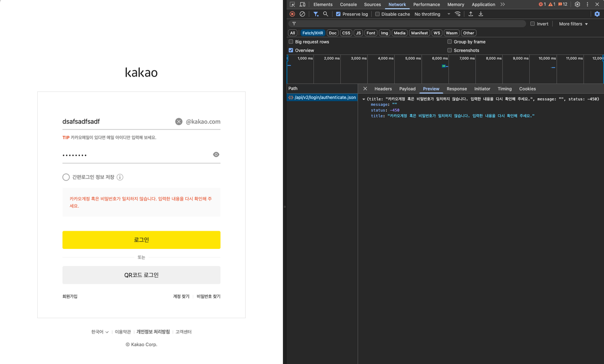Enable Group by frame checkbox

pyautogui.click(x=449, y=42)
